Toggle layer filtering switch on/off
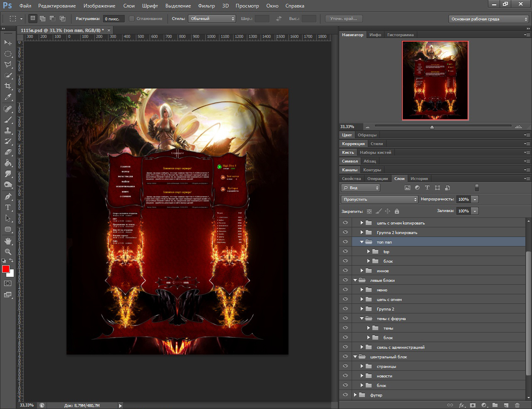Image resolution: width=532 pixels, height=409 pixels. 477,188
